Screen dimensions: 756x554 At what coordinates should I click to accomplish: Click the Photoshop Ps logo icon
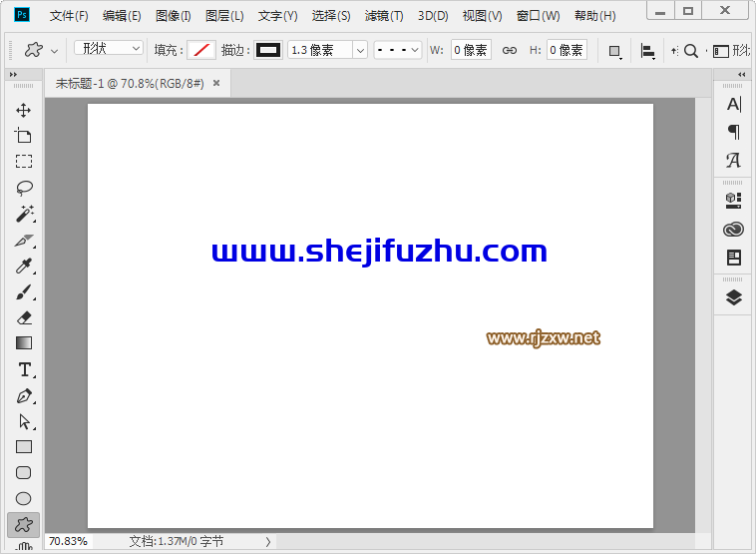[22, 15]
